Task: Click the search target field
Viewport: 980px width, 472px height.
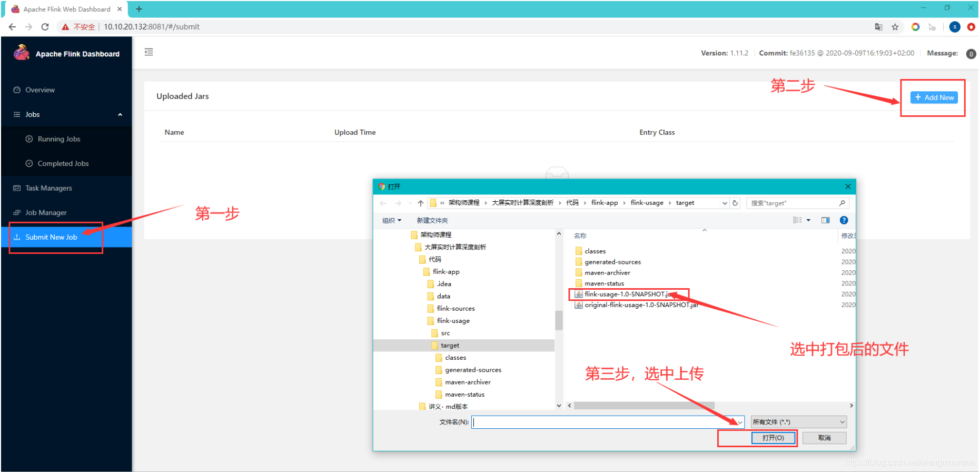Action: tap(797, 203)
